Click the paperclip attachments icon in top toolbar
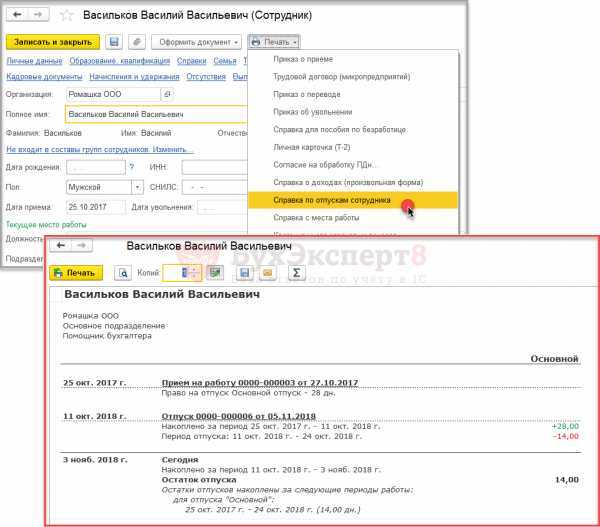Image resolution: width=600 pixels, height=527 pixels. [x=137, y=42]
